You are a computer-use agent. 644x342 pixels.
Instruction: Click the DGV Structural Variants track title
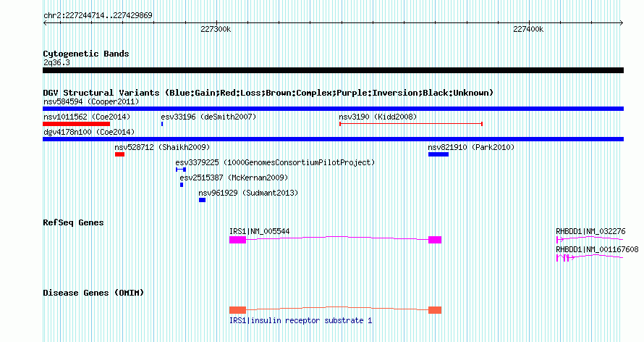(x=268, y=93)
